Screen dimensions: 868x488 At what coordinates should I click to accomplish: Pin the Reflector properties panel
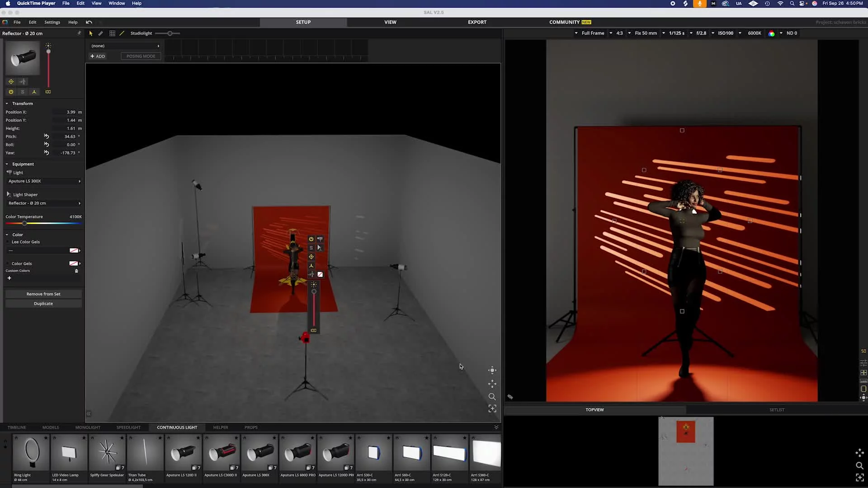coord(79,33)
